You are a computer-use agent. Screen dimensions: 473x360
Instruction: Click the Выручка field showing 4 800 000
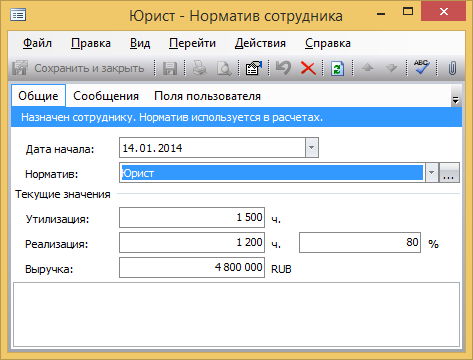[192, 267]
